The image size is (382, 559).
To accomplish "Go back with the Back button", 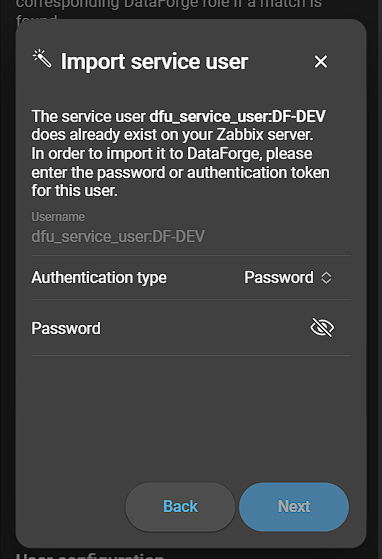I will coord(180,507).
